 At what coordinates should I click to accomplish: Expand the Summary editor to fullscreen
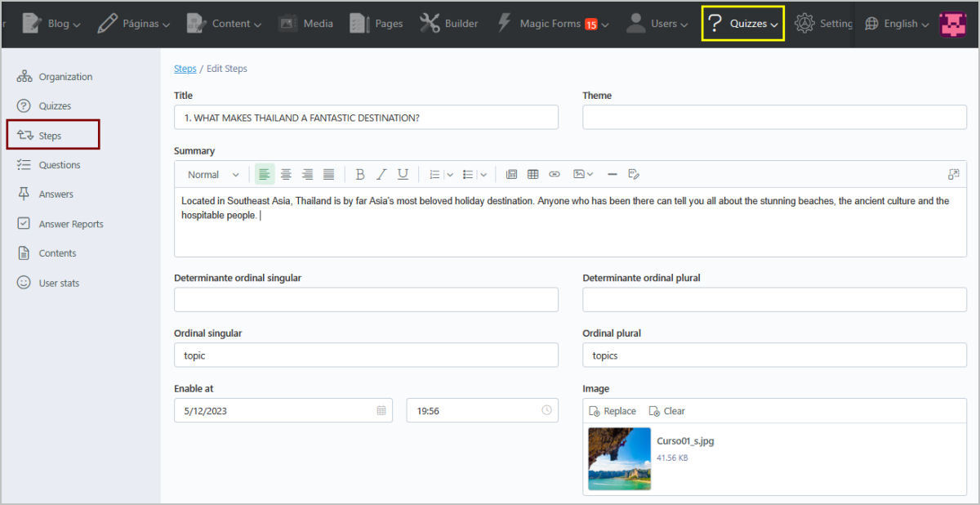(953, 174)
